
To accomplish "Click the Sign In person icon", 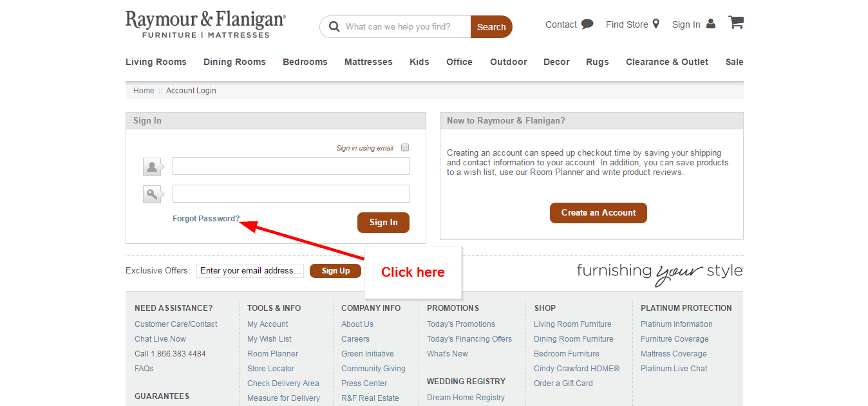I will [x=711, y=24].
